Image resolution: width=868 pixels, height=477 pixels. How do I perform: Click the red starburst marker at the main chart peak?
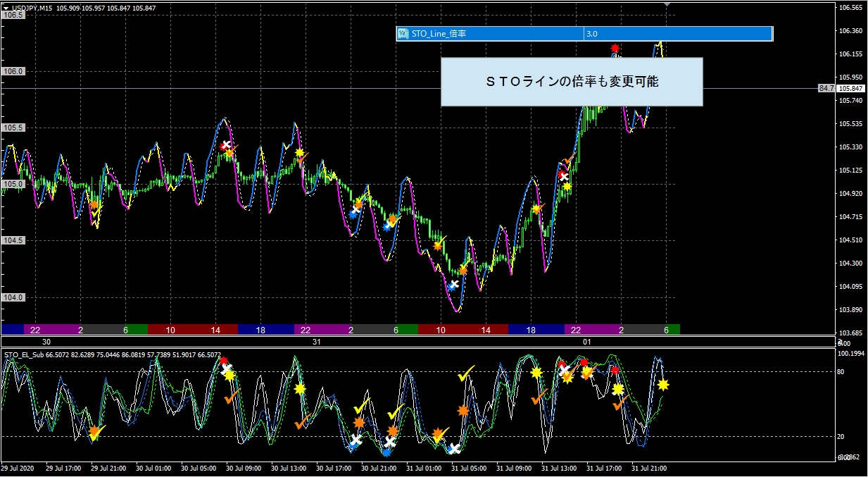click(x=615, y=47)
